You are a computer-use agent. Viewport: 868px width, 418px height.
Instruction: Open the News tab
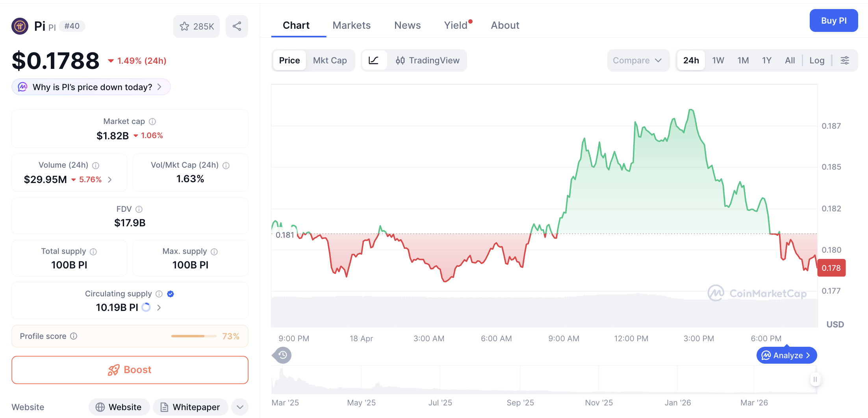click(x=408, y=25)
